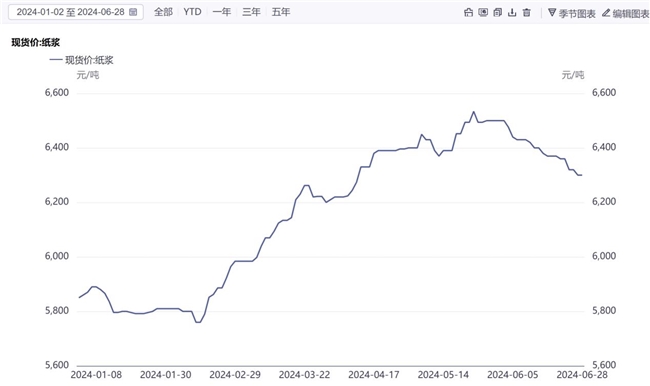Viewport: 650px width, 386px height.
Task: Click x-axis label 2024-04-17
Action: click(x=374, y=375)
